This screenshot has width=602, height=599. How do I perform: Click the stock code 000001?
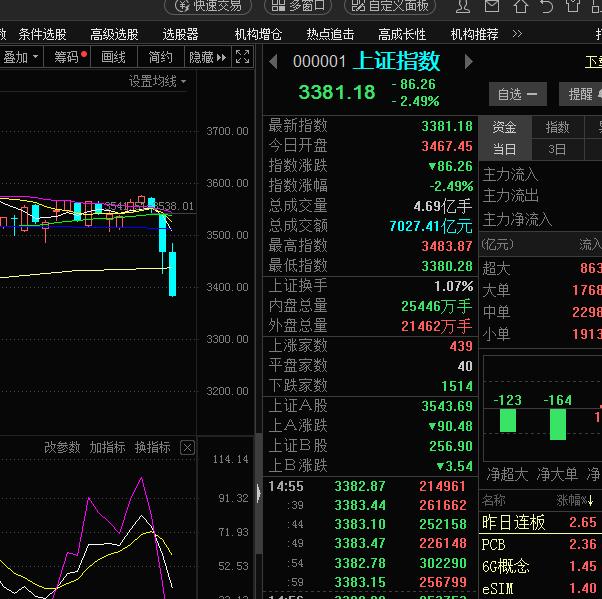319,61
